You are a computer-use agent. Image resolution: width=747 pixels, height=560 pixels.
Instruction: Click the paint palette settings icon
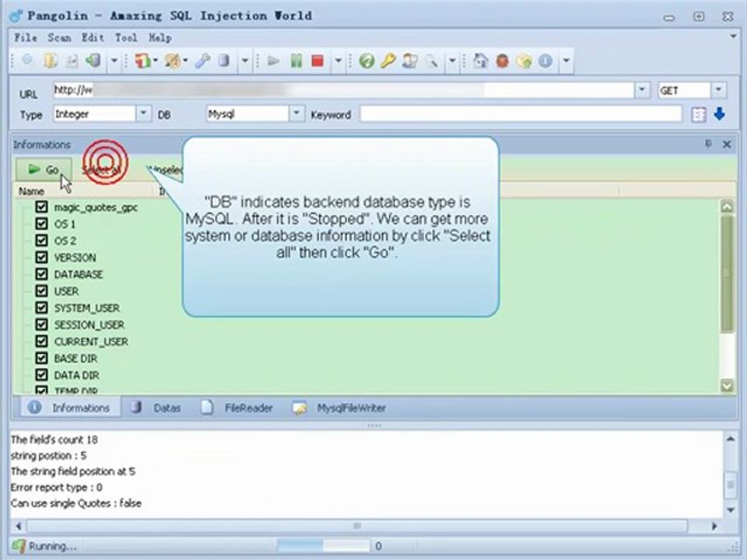(x=173, y=61)
